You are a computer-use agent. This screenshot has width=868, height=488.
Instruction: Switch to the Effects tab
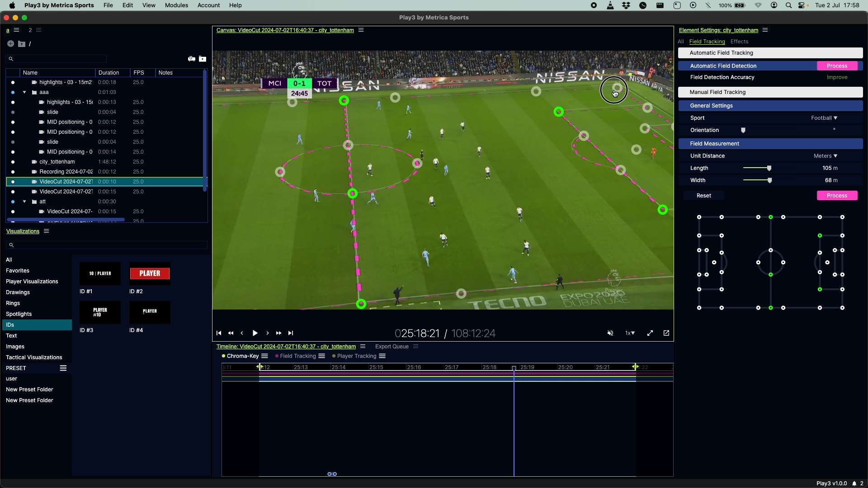tap(739, 42)
